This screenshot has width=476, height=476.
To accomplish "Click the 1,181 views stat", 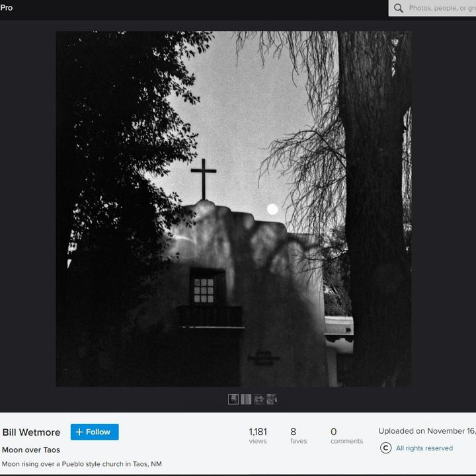I will click(258, 436).
